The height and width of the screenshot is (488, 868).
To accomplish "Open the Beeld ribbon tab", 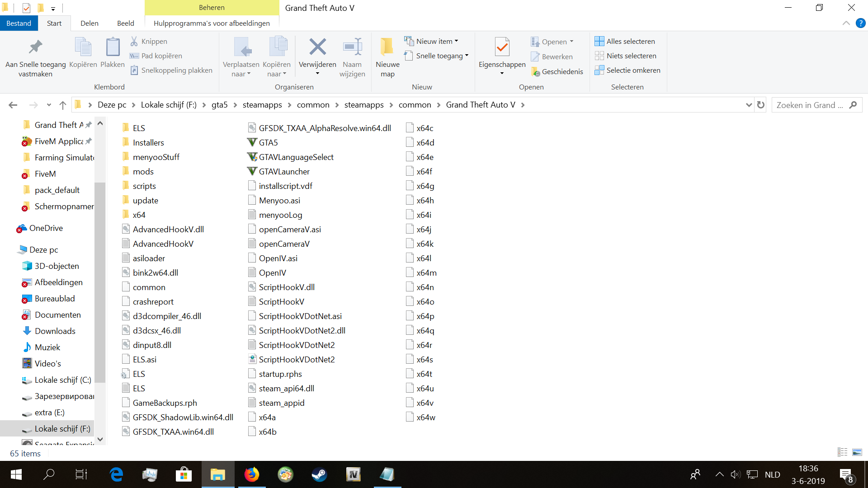I will coord(125,23).
